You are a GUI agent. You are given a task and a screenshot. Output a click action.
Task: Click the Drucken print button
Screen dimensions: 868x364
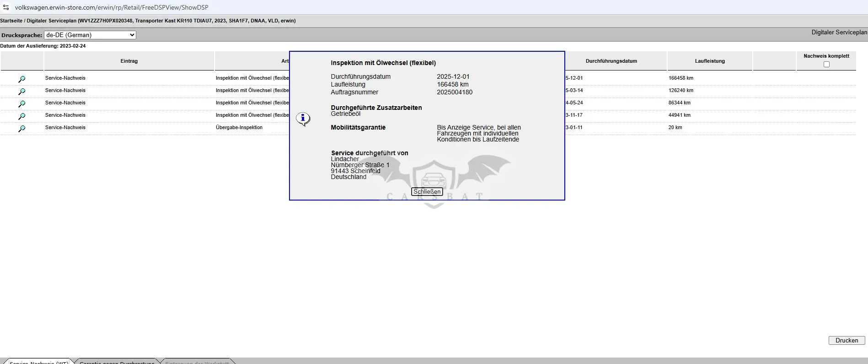[x=847, y=340]
